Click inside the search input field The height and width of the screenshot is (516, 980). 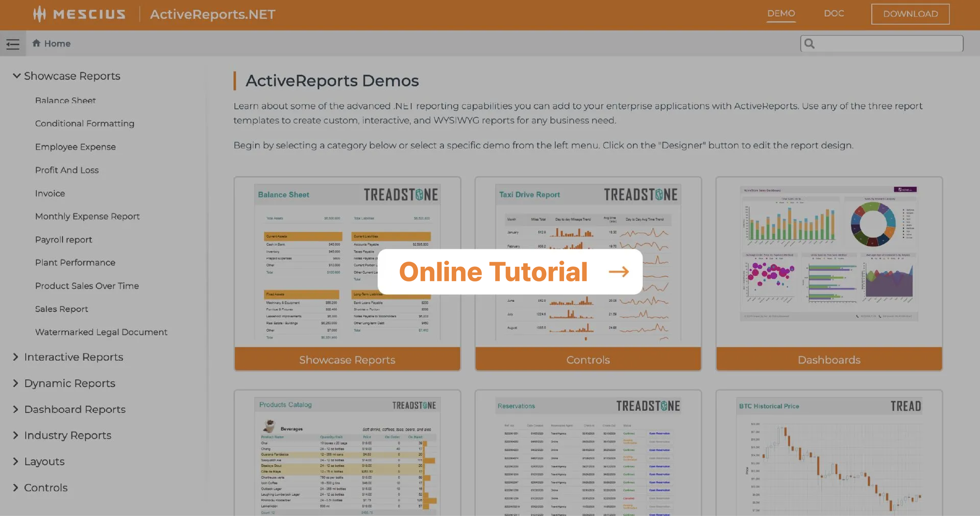882,44
